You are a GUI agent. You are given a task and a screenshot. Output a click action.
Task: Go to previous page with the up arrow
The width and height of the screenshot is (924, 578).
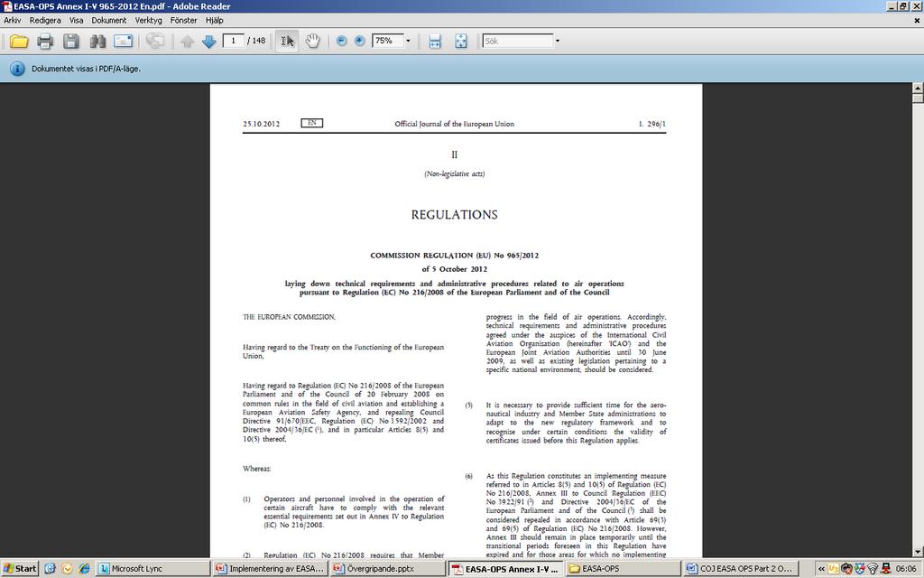pyautogui.click(x=188, y=42)
